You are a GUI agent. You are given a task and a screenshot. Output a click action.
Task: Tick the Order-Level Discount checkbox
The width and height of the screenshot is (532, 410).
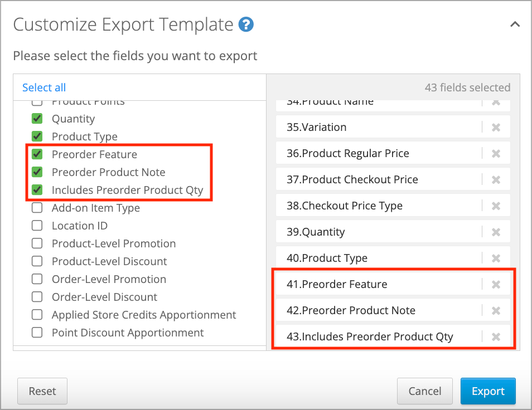[37, 297]
